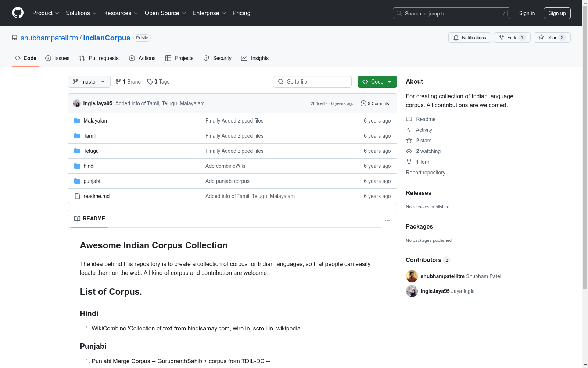The image size is (588, 368).
Task: Open the Actions tab
Action: 142,58
